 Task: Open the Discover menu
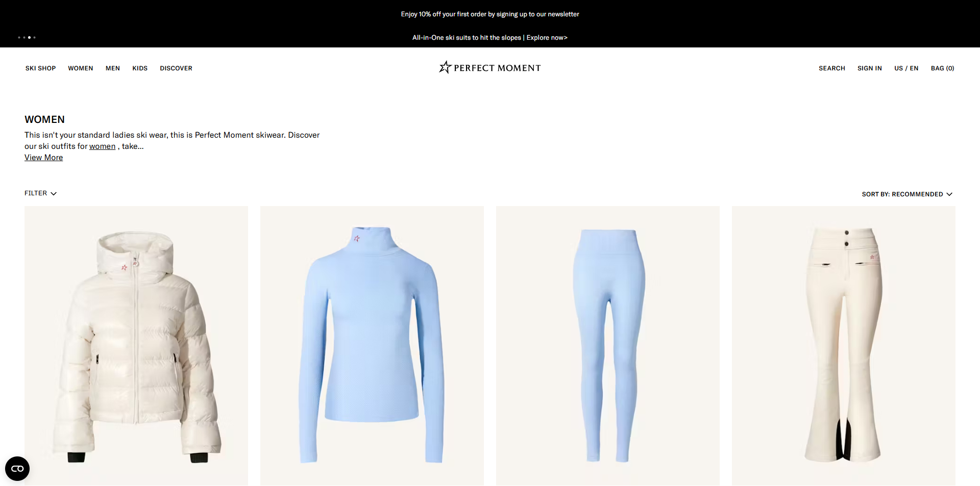click(176, 68)
